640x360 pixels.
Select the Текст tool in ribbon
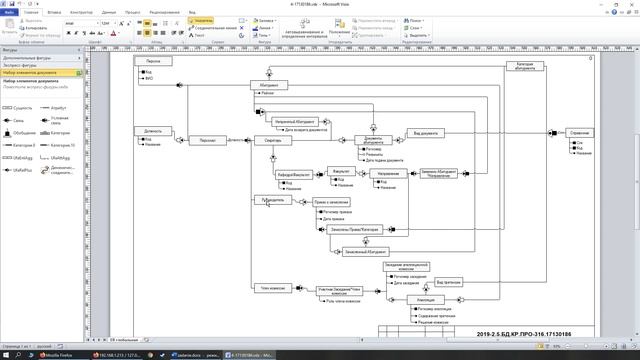pos(196,36)
